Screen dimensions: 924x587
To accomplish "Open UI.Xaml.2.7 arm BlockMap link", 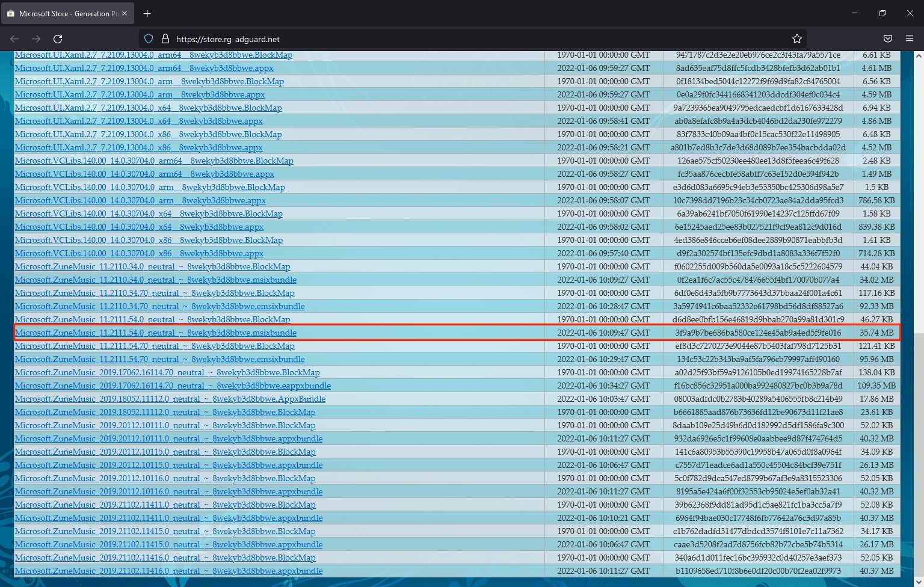I will [x=150, y=81].
